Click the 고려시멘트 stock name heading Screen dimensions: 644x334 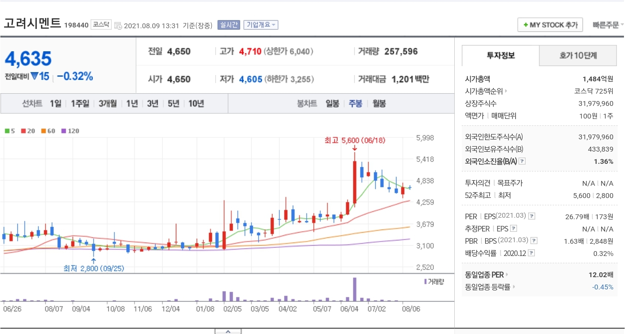click(x=32, y=23)
